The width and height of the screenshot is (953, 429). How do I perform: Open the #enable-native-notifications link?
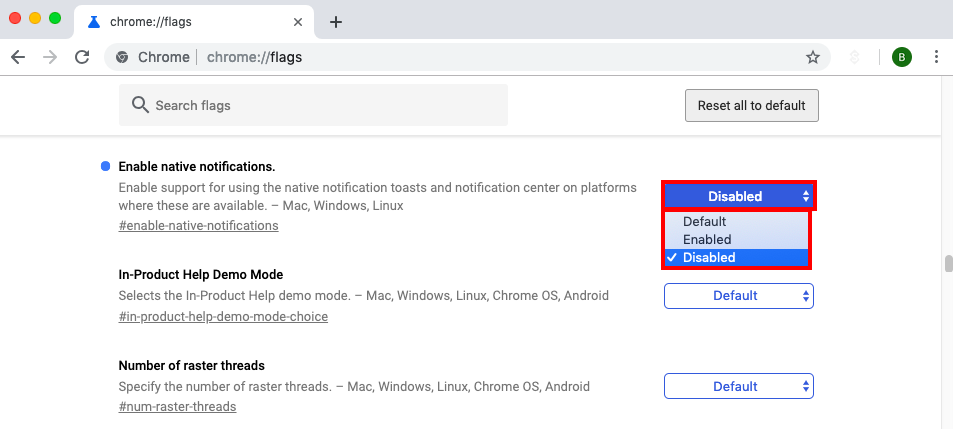click(198, 226)
